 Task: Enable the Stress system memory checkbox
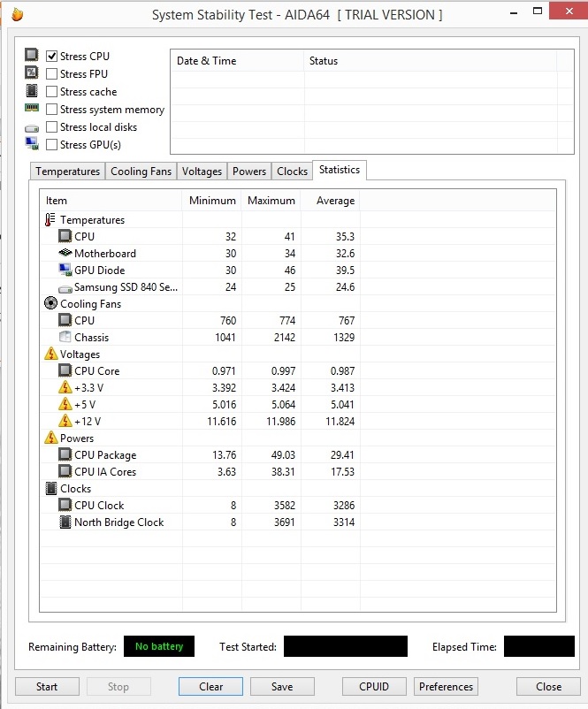click(51, 110)
